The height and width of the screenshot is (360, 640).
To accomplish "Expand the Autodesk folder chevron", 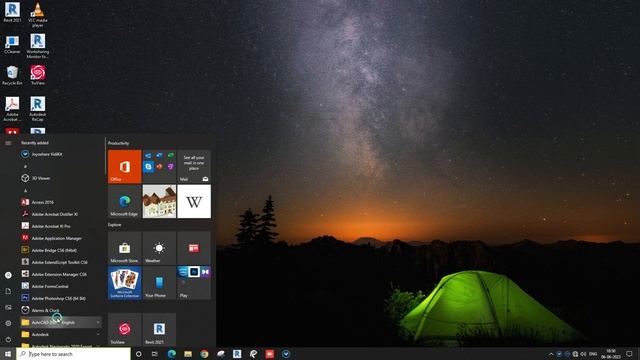I will (x=98, y=334).
